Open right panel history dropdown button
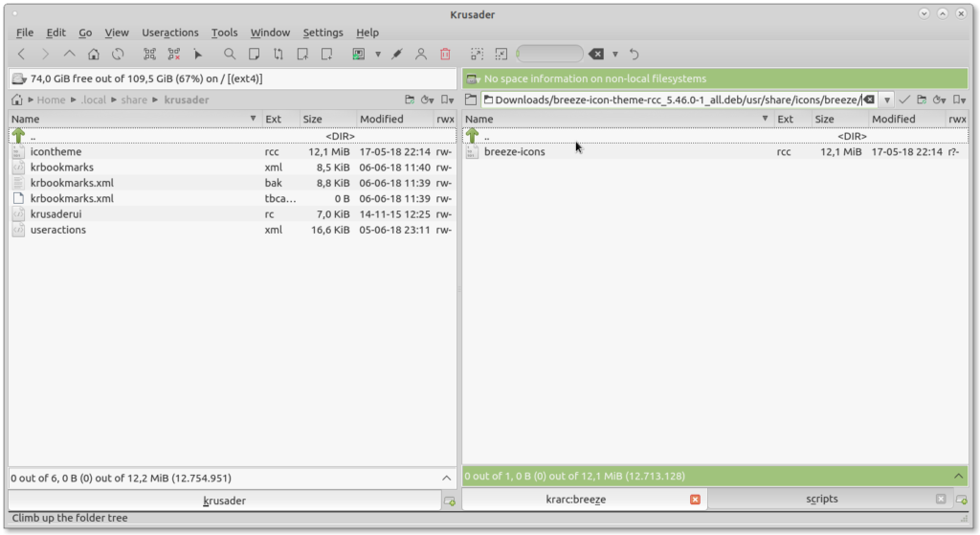This screenshot has width=980, height=535. click(940, 100)
